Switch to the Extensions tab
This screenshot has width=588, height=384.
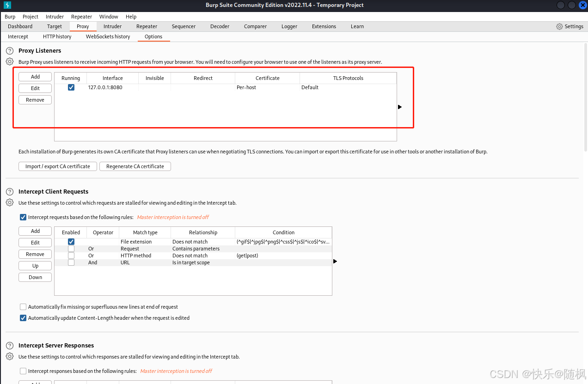pos(324,26)
